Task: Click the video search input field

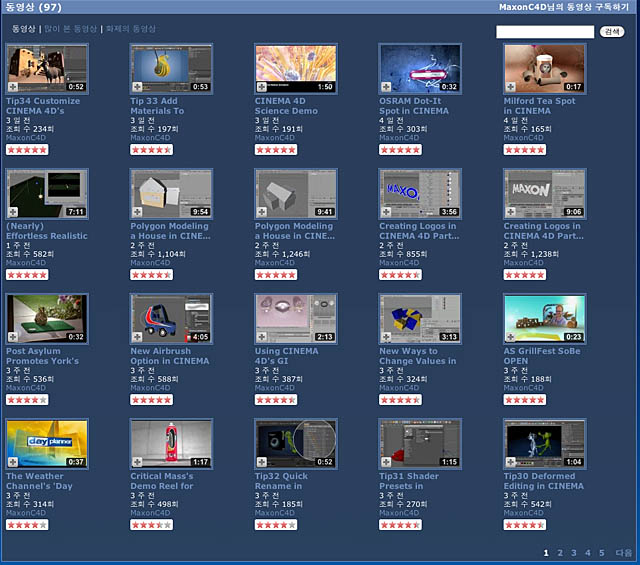Action: pos(545,32)
